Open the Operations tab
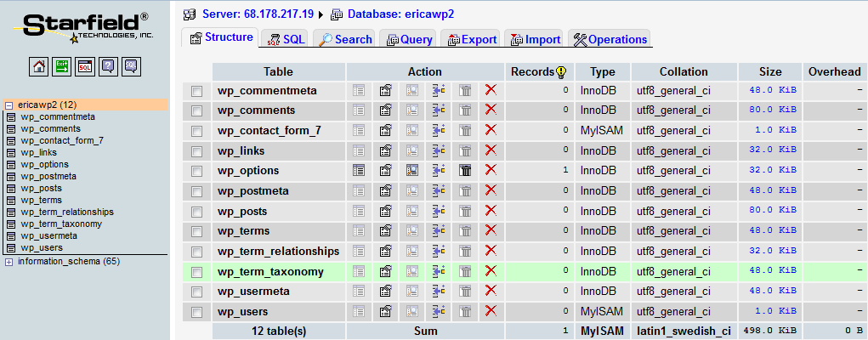 (x=611, y=39)
